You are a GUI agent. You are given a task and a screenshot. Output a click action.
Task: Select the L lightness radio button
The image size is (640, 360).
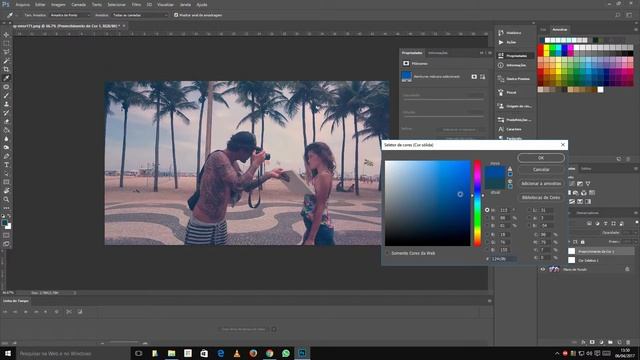pos(530,210)
